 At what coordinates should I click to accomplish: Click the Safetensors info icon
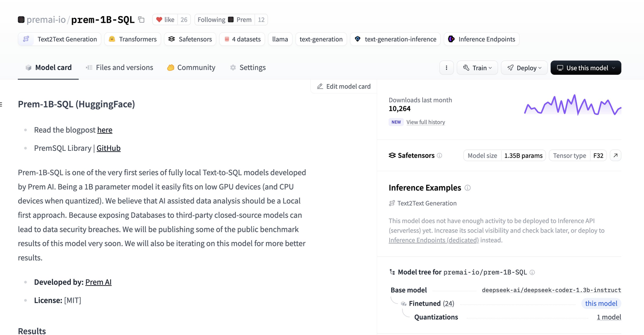440,156
